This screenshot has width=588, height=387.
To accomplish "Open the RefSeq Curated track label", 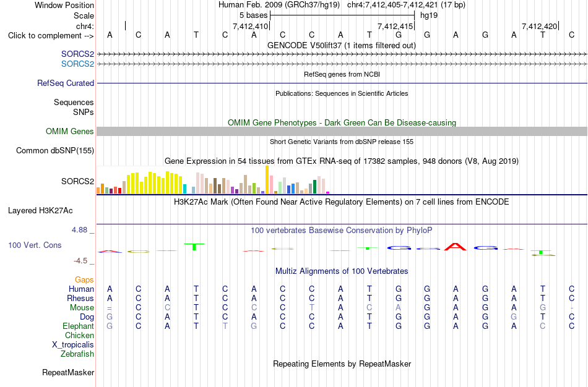I will coord(66,83).
